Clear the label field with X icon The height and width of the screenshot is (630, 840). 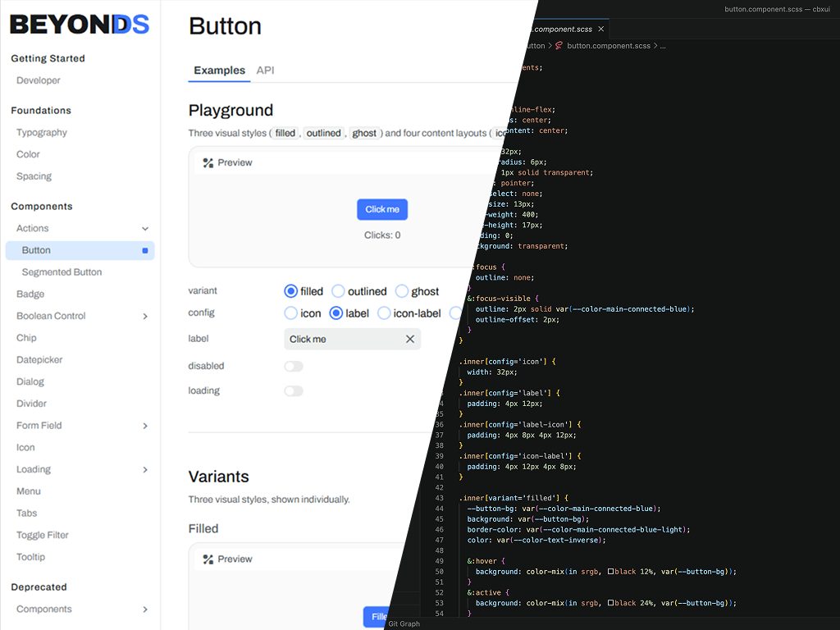pyautogui.click(x=410, y=339)
